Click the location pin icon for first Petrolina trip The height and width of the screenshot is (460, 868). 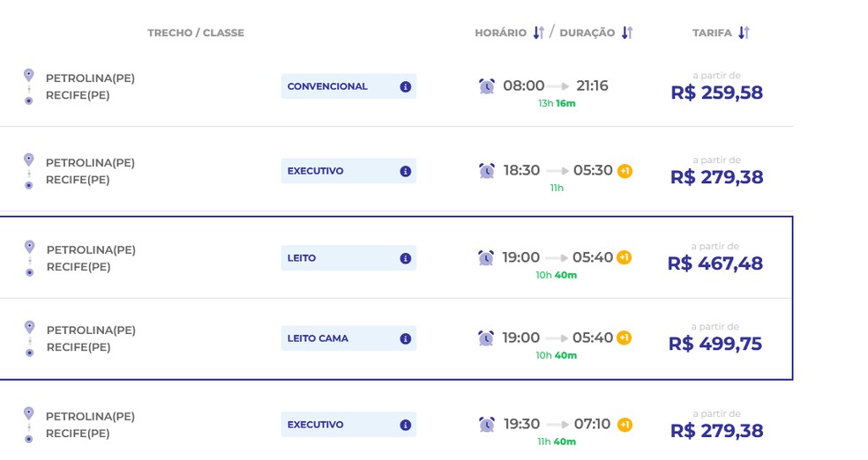coord(29,75)
